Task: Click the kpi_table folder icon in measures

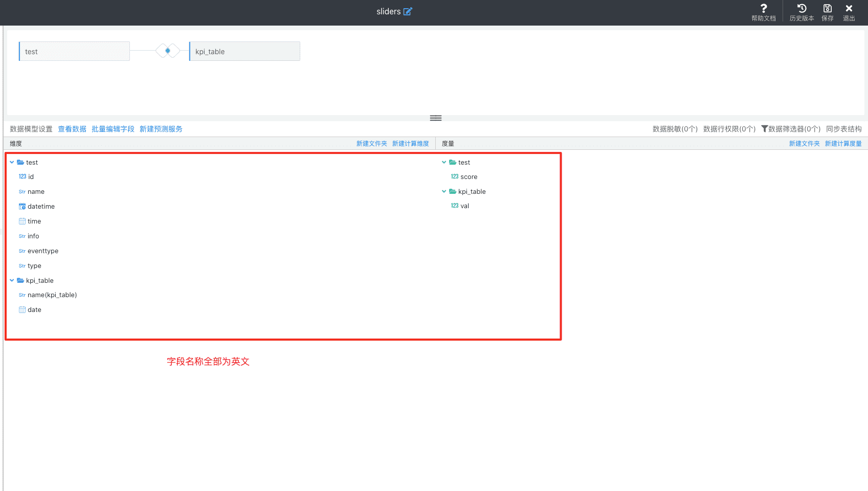Action: (x=453, y=191)
